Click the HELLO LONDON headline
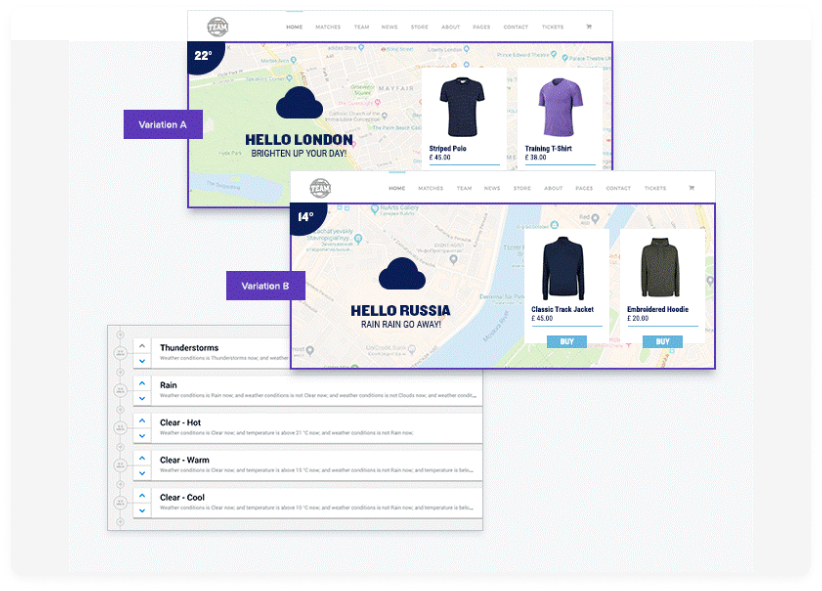Screen dimensions: 822x591 pyautogui.click(x=299, y=140)
